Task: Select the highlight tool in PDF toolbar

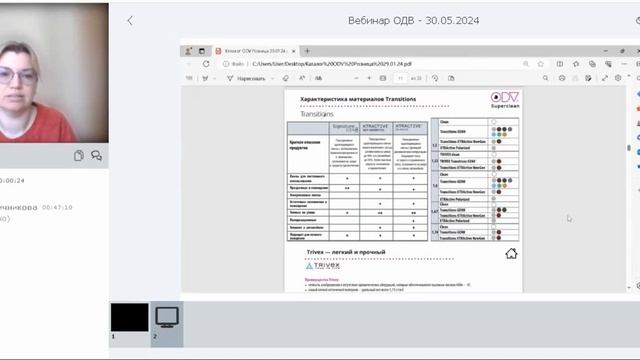Action: click(x=205, y=78)
